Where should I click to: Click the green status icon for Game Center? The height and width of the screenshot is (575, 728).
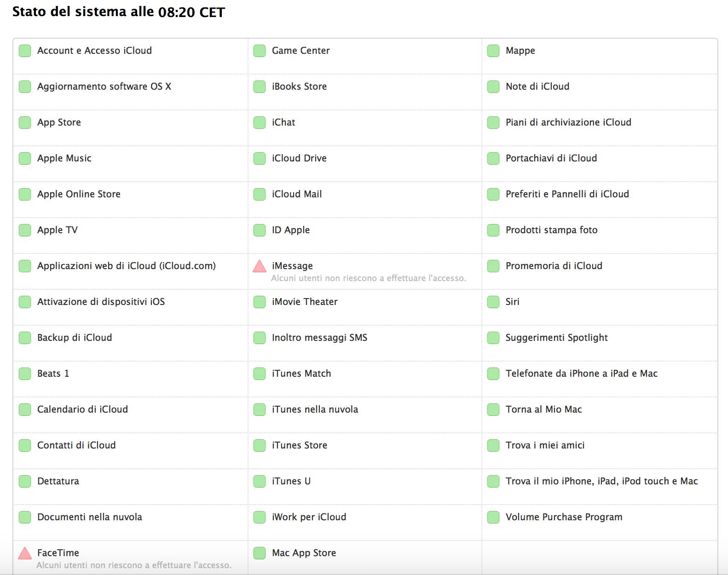click(260, 51)
